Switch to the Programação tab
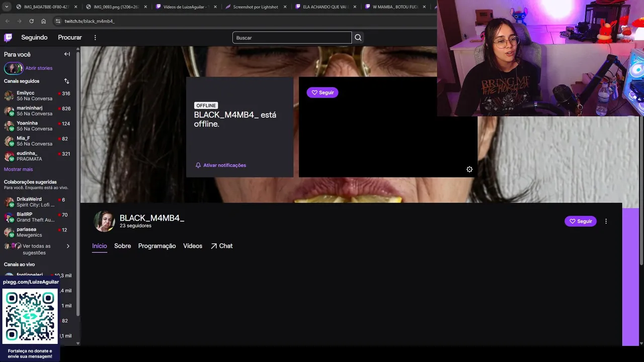 click(157, 246)
